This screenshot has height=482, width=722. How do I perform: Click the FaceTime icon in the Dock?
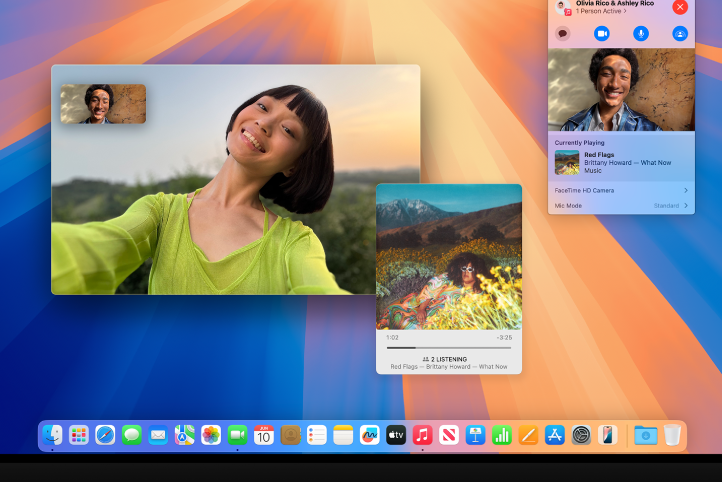tap(238, 435)
